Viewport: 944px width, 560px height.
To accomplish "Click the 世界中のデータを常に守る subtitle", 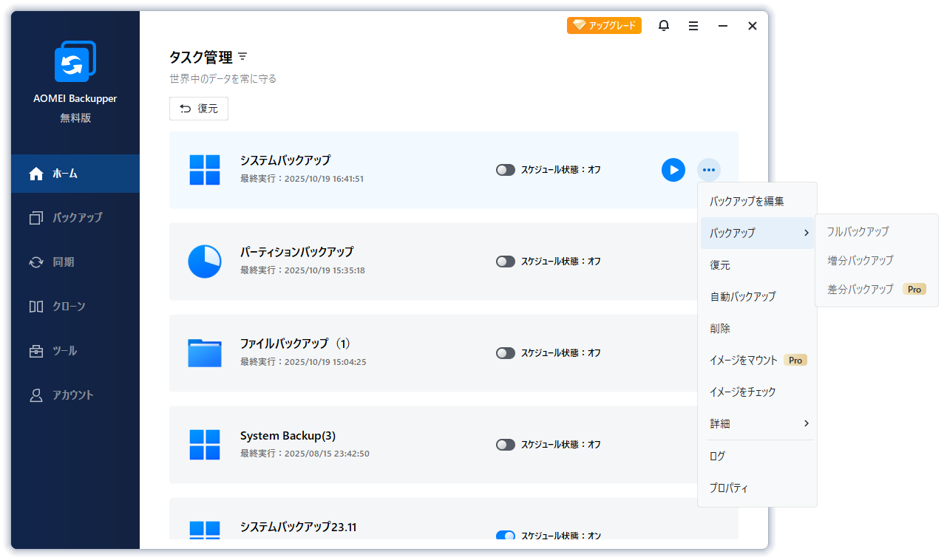I will click(223, 78).
